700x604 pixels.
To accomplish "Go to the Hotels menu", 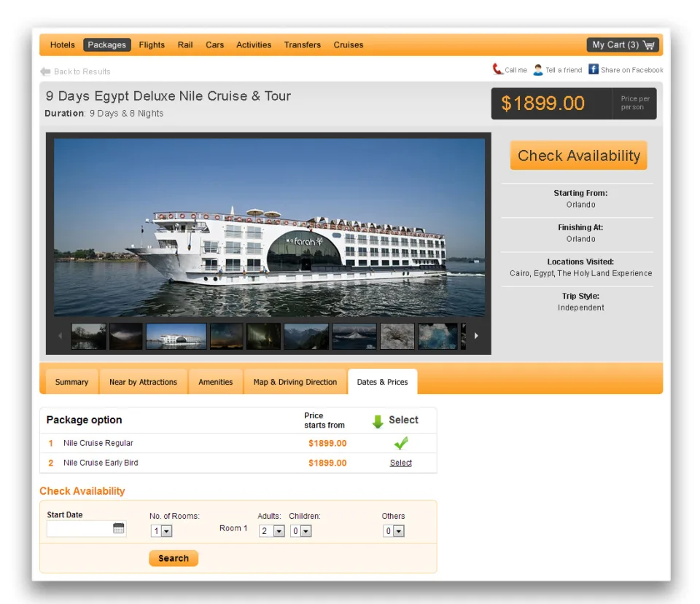I will point(63,44).
